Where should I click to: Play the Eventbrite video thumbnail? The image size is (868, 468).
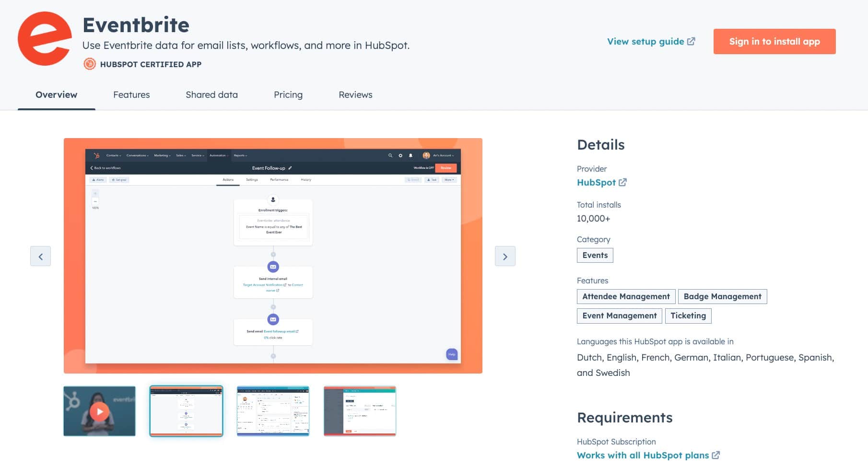click(x=99, y=411)
